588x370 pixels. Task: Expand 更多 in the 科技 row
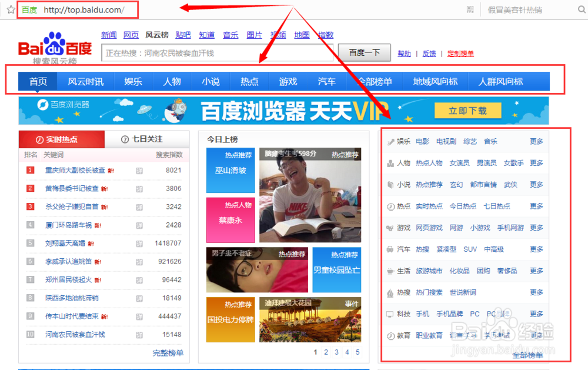pyautogui.click(x=536, y=314)
